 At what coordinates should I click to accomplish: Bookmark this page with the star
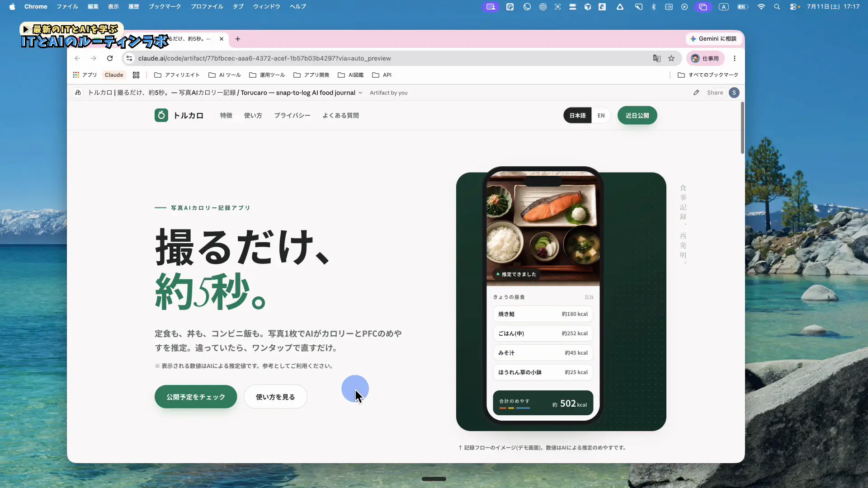coord(671,58)
